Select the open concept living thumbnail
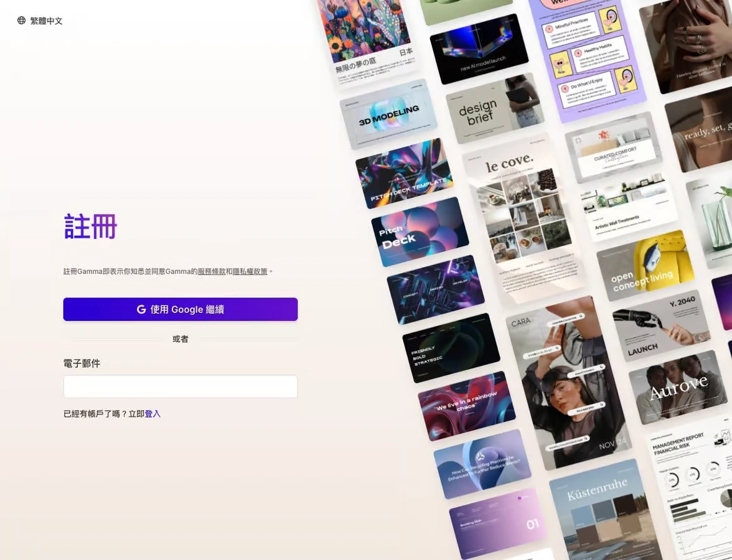Viewport: 732px width, 560px height. click(645, 266)
